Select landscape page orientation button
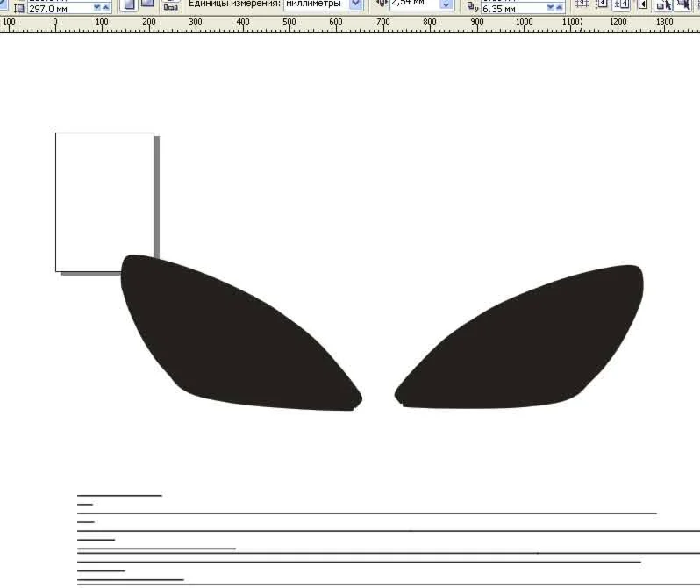This screenshot has height=588, width=700. click(x=147, y=4)
